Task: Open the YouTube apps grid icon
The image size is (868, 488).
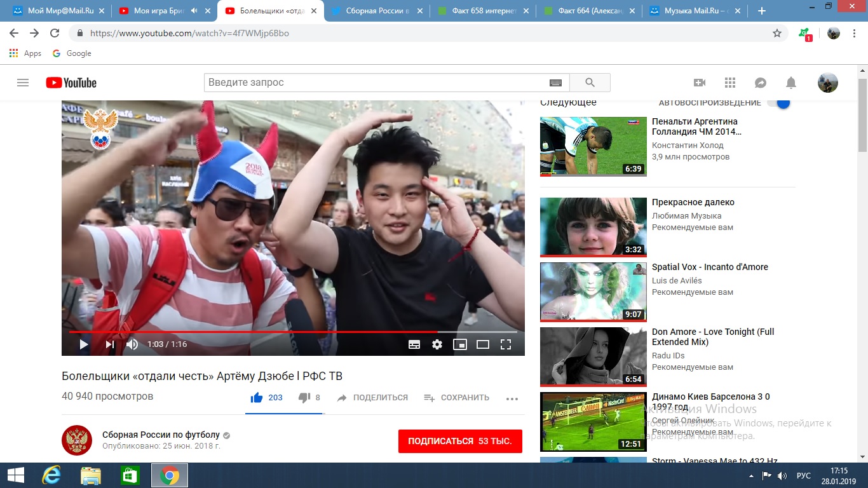Action: pos(729,83)
